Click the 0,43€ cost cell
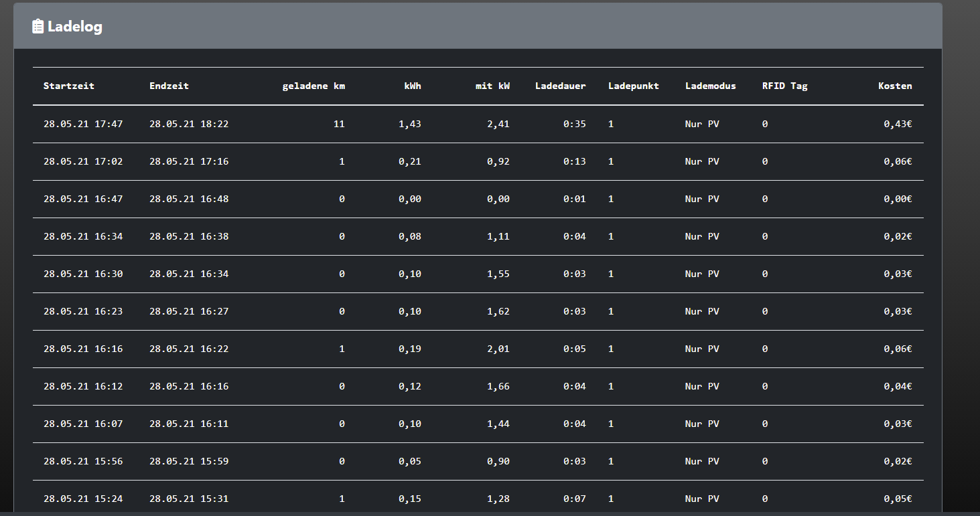The width and height of the screenshot is (980, 516). (898, 124)
